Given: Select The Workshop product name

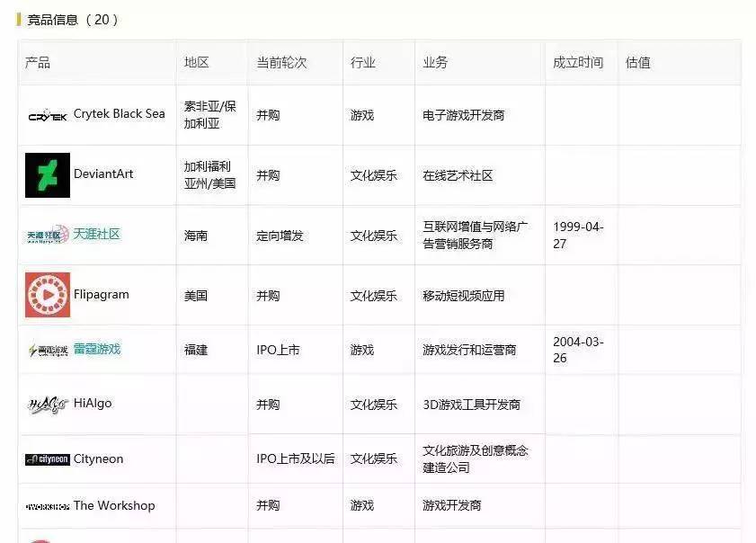Looking at the screenshot, I should point(114,505).
